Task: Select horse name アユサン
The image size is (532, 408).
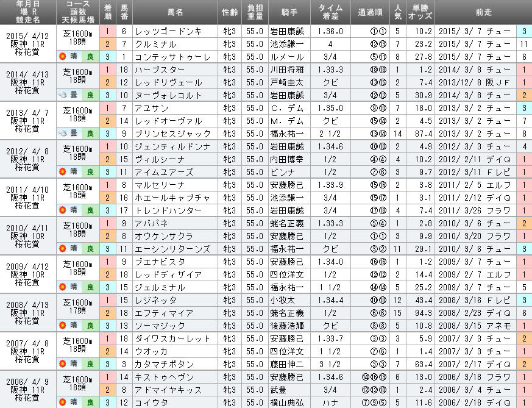Action: (x=152, y=109)
